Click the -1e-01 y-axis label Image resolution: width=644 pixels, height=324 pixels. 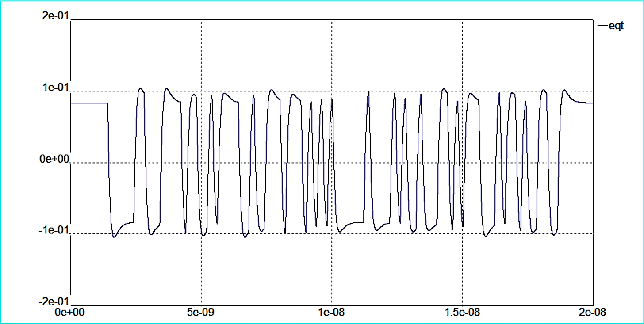(x=54, y=230)
